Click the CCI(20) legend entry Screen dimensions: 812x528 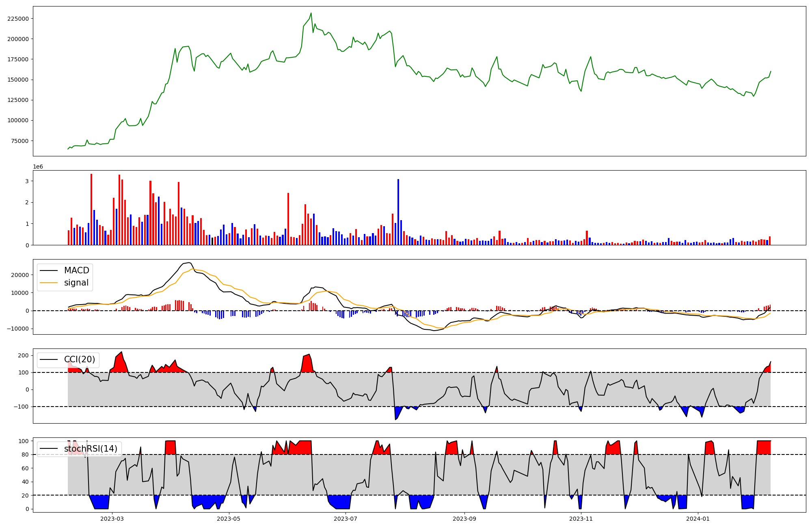coord(79,359)
